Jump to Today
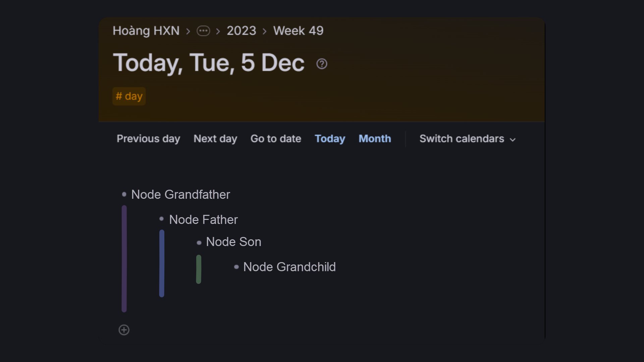Screen dimensions: 644x362 pyautogui.click(x=330, y=139)
